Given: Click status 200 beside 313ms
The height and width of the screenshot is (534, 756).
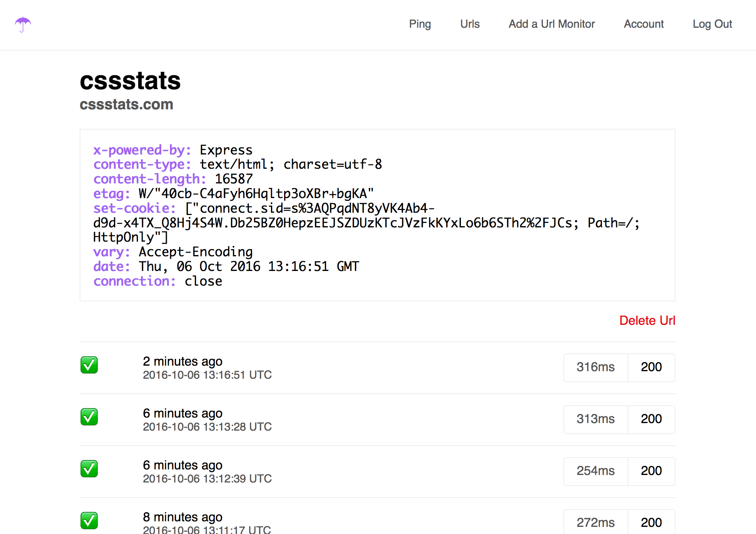Looking at the screenshot, I should [x=651, y=419].
